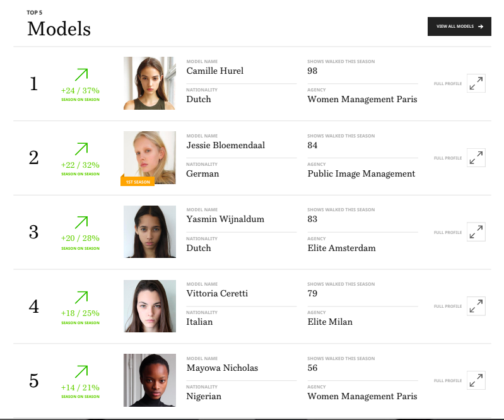Open Vittoria Ceretti's portrait thumbnail
The height and width of the screenshot is (420, 504).
click(149, 306)
